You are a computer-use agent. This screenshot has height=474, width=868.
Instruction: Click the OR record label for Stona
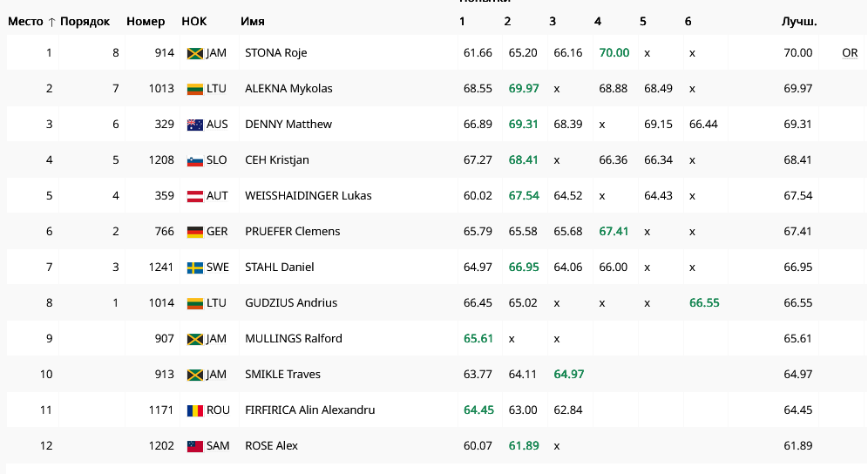[x=850, y=53]
